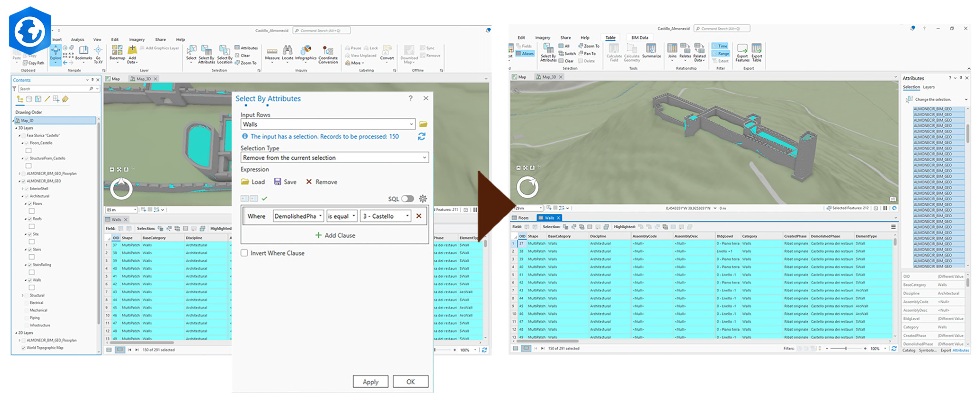Open the '3 - Castello' value dropdown
The width and height of the screenshot is (980, 402).
(386, 216)
